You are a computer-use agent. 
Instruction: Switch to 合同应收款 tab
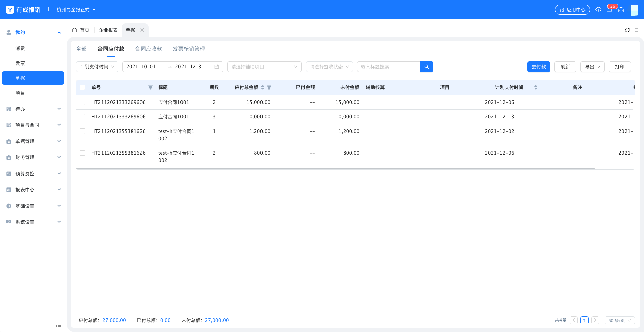coord(149,49)
